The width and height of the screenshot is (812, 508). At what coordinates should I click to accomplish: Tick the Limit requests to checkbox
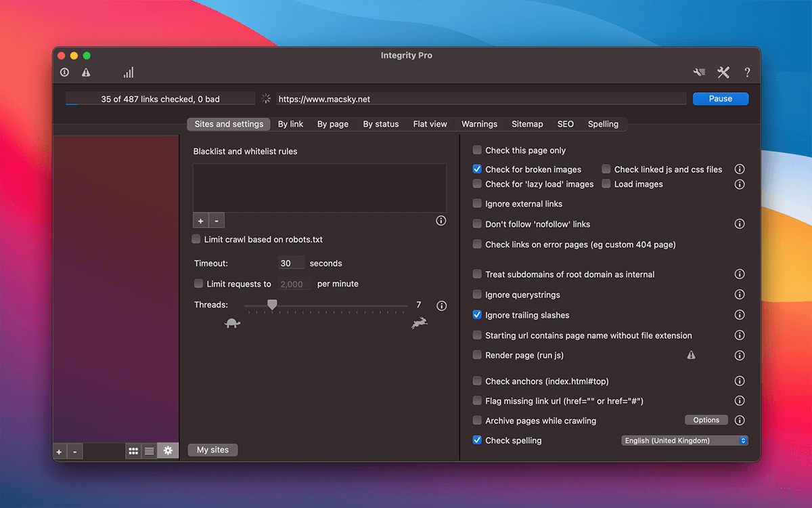(199, 284)
